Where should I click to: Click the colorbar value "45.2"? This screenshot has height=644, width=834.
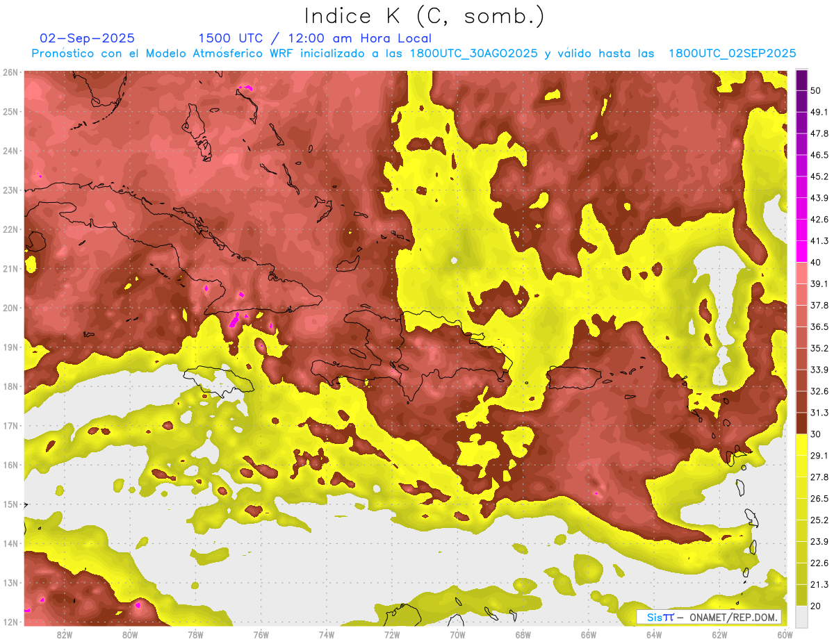point(819,176)
